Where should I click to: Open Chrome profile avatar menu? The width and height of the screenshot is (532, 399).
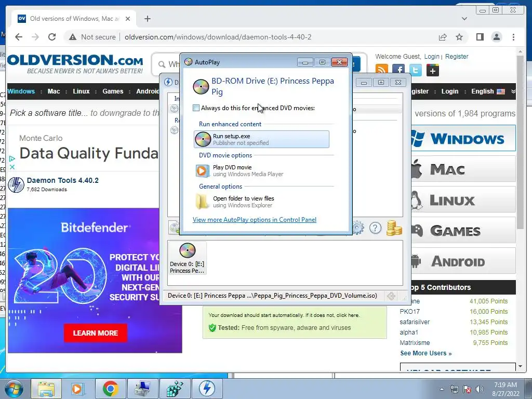pyautogui.click(x=496, y=37)
